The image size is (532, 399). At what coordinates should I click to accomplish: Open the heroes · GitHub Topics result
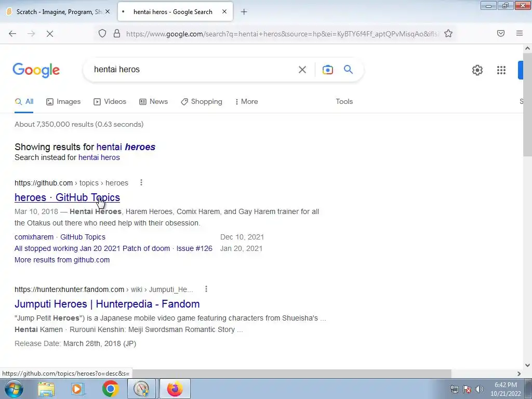(67, 197)
